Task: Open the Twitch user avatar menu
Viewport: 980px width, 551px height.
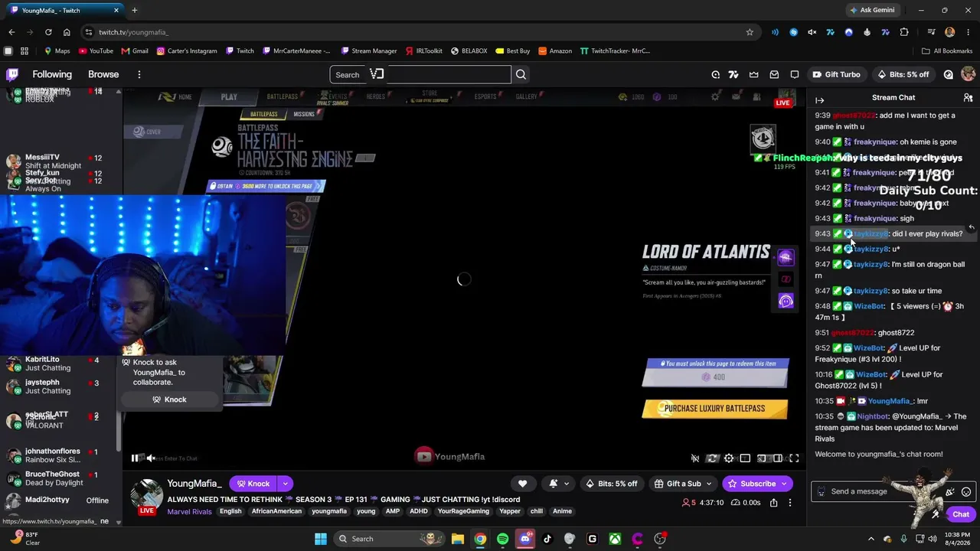Action: pyautogui.click(x=968, y=74)
